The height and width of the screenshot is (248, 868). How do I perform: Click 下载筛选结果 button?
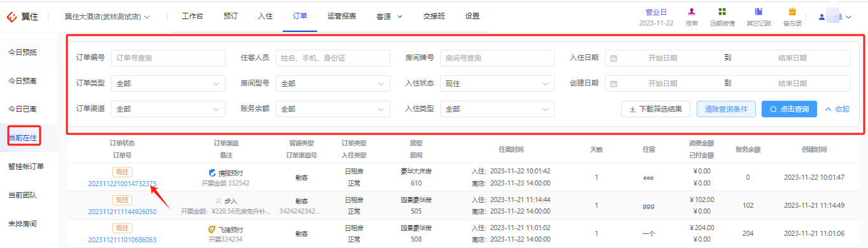655,109
